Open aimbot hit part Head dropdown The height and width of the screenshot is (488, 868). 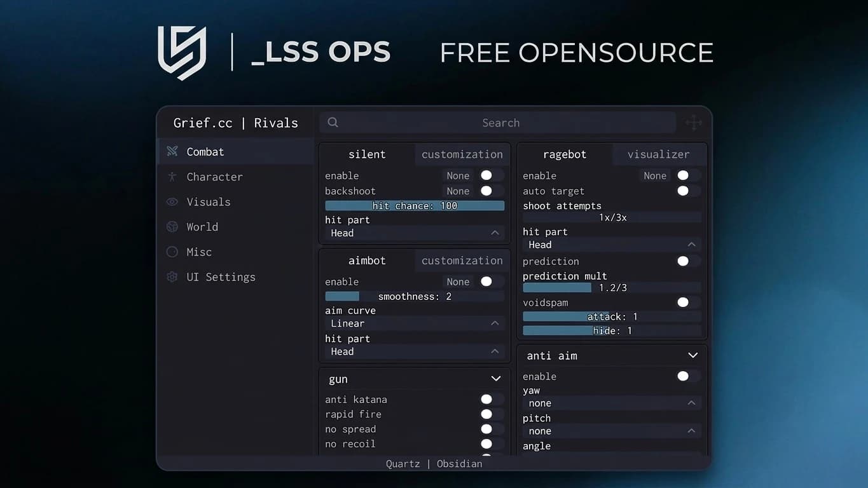click(x=415, y=351)
